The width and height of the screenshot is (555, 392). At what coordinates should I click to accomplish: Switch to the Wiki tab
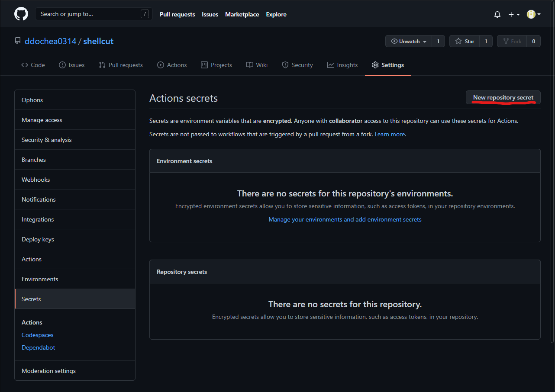click(257, 65)
